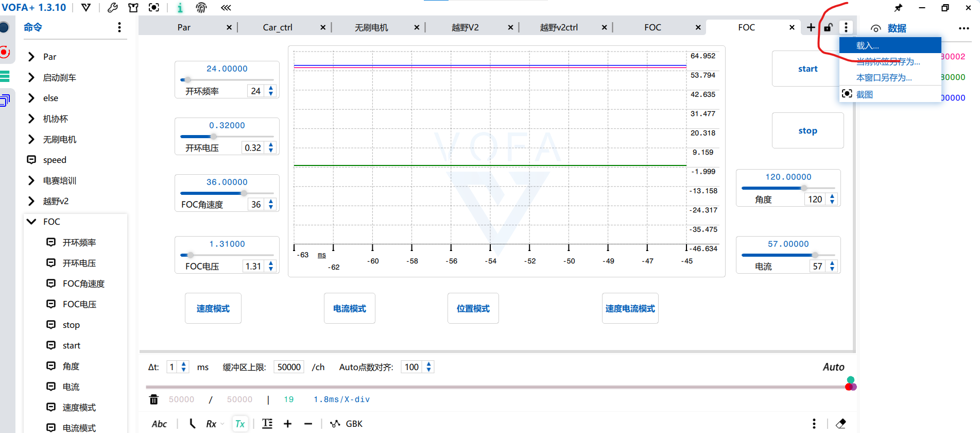Select the 角度 command under FOC

click(71, 366)
